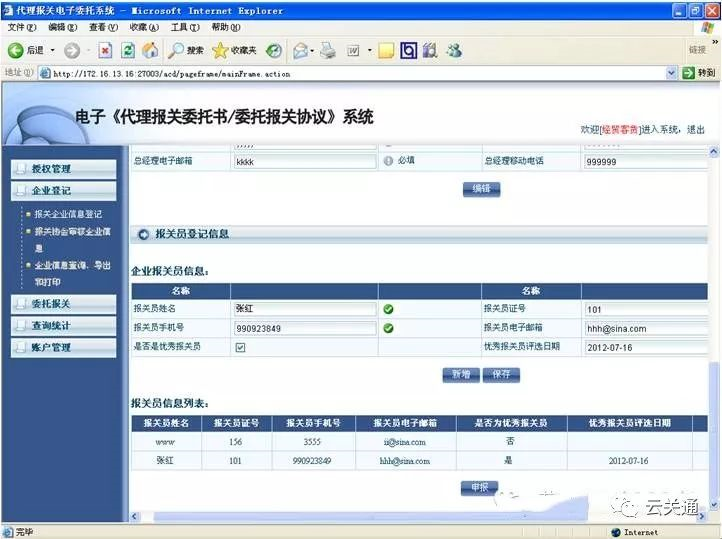Open the 工具 menu
Viewport: 722px width, 539px height.
pyautogui.click(x=185, y=28)
